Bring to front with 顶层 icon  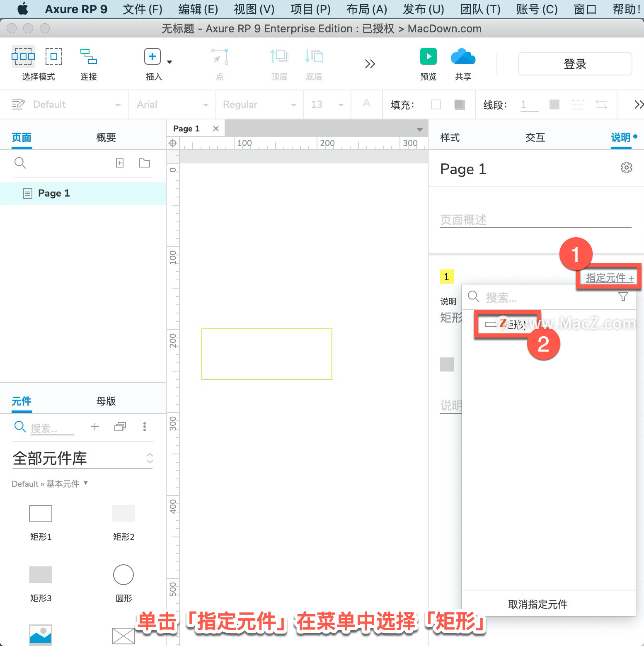[x=279, y=56]
